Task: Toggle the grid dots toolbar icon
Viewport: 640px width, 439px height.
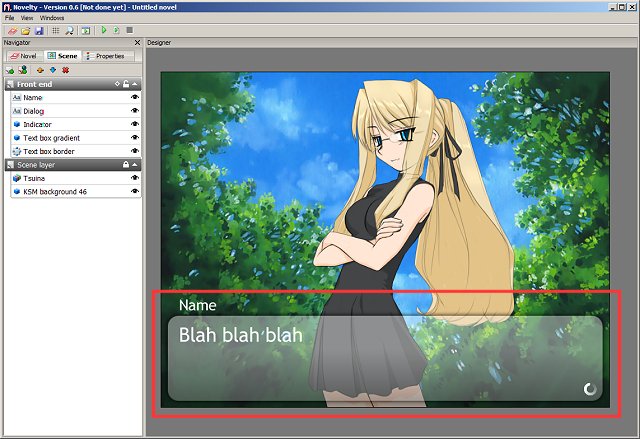Action: [x=56, y=31]
